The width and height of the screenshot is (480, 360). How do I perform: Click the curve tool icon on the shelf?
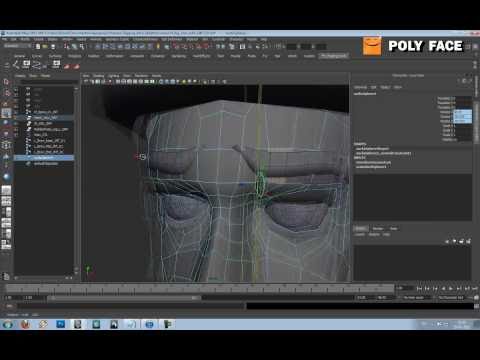pyautogui.click(x=36, y=64)
